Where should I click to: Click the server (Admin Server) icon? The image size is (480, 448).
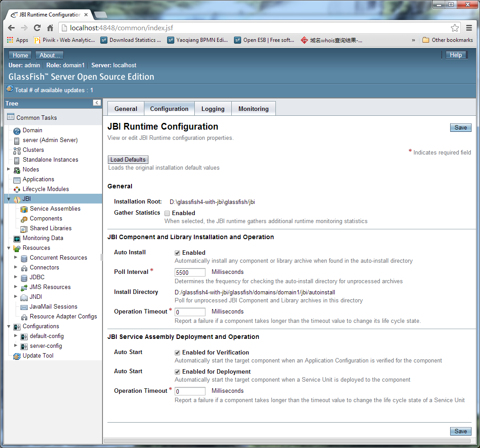17,141
